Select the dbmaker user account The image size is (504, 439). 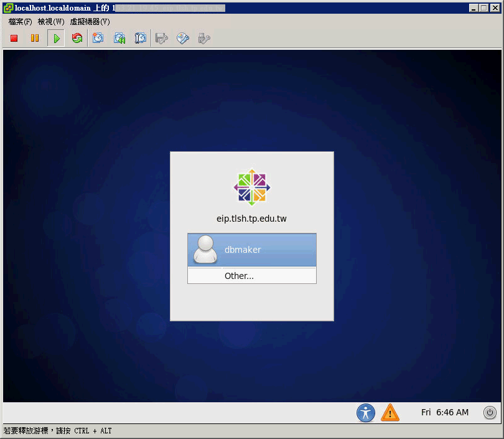[x=252, y=250]
